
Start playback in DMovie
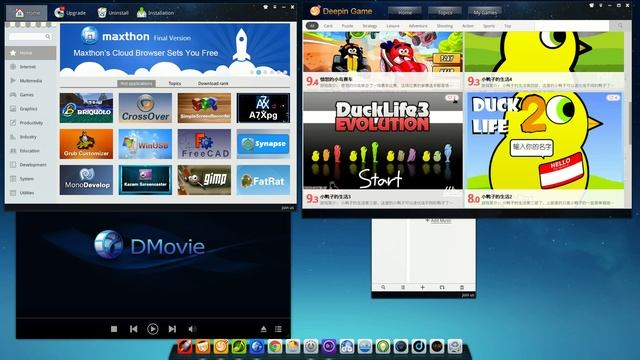(153, 329)
